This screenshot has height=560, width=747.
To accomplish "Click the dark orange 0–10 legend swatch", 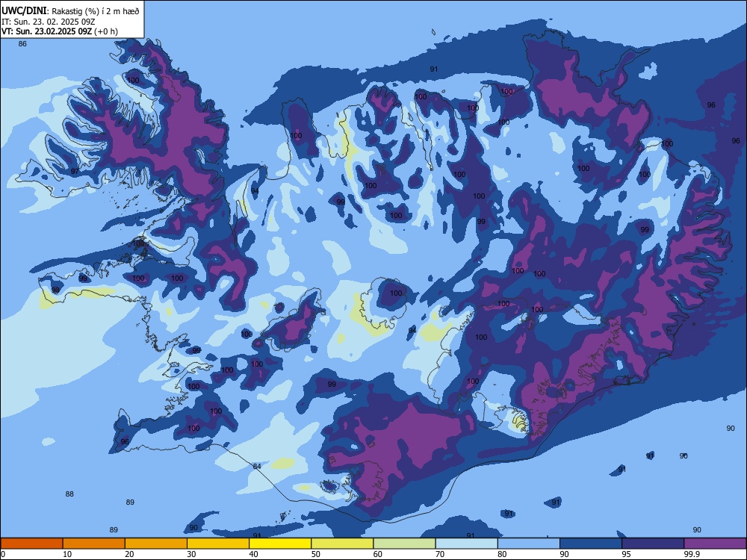I will click(31, 544).
